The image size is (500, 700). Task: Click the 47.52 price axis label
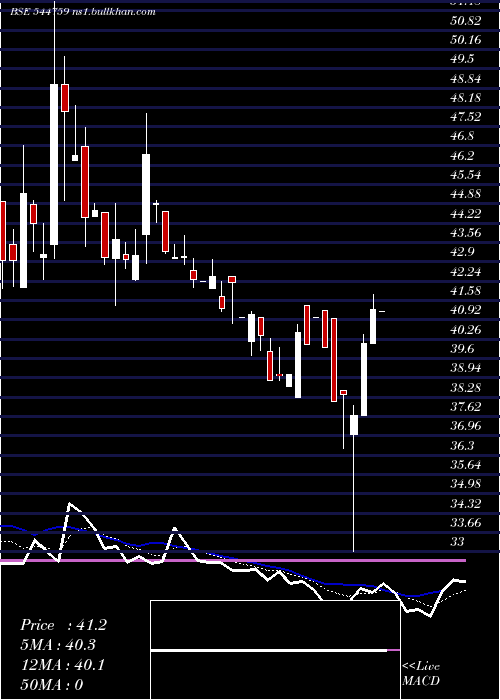(466, 117)
